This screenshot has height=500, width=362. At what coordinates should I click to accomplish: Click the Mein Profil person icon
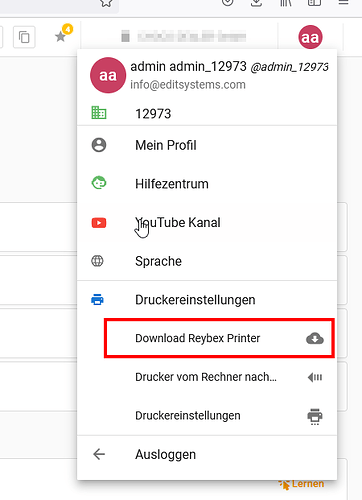coord(99,145)
